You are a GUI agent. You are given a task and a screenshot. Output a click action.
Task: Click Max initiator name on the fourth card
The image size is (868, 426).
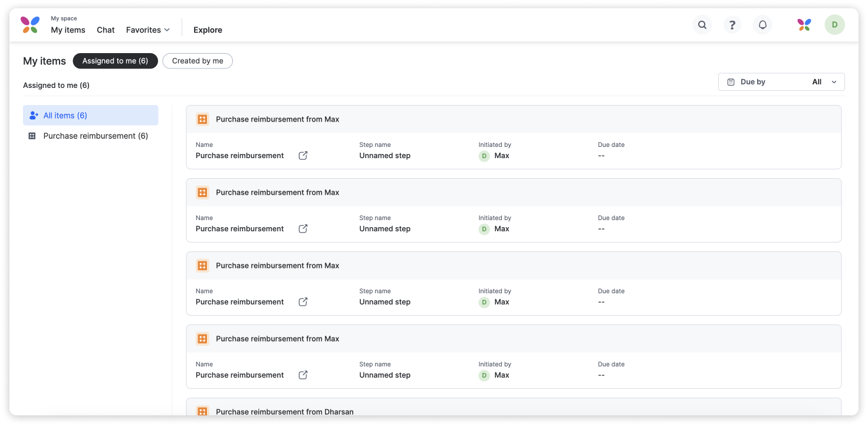pyautogui.click(x=502, y=375)
